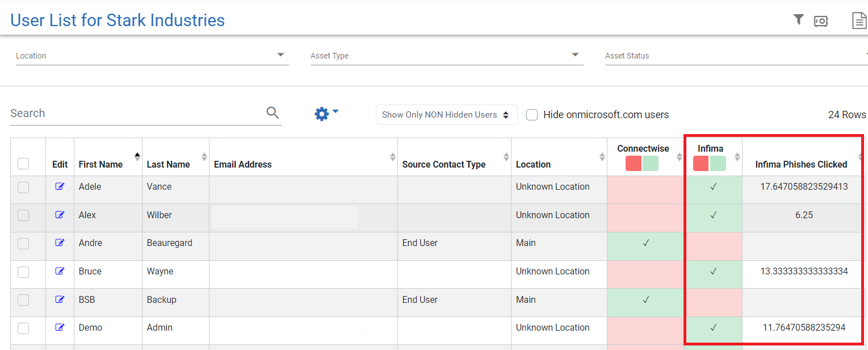Sort by Last Name column arrows
868x350 pixels.
pyautogui.click(x=204, y=157)
